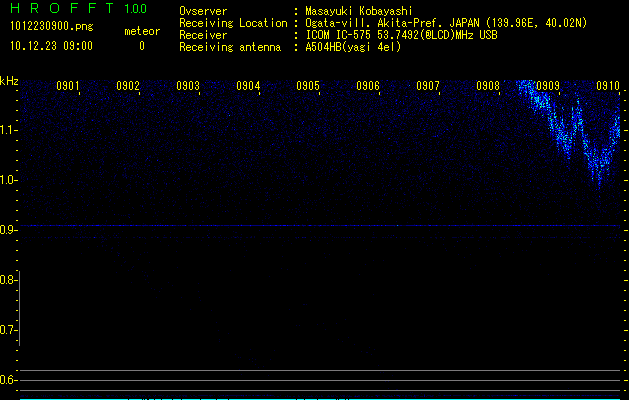Click the 0909 time marker
Image resolution: width=629 pixels, height=400 pixels.
click(548, 86)
